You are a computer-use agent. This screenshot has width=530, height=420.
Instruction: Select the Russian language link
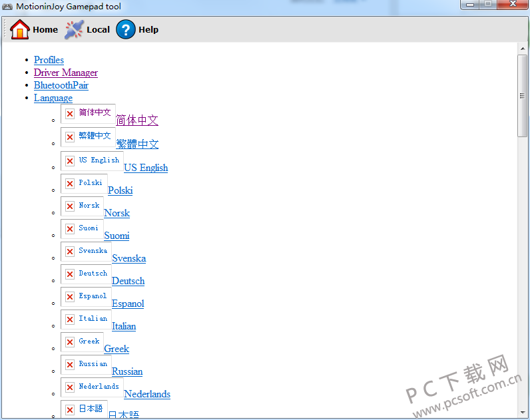click(x=127, y=371)
